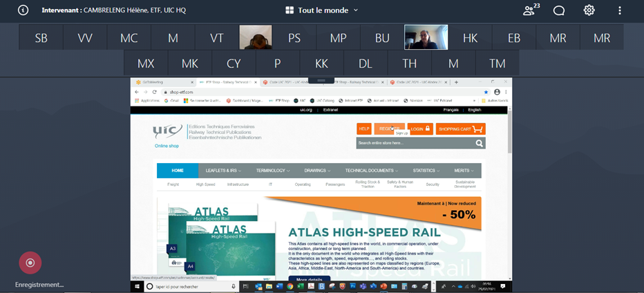Open the chat bubble icon
Image resolution: width=644 pixels, height=293 pixels.
558,10
